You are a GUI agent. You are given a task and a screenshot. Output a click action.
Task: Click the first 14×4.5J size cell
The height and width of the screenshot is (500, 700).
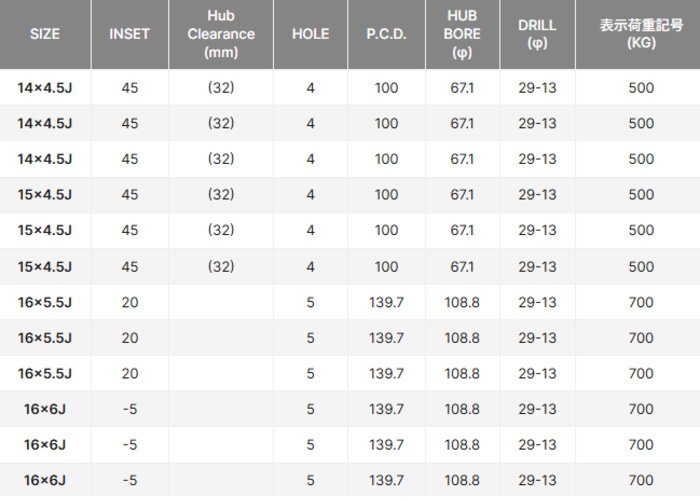[45, 88]
